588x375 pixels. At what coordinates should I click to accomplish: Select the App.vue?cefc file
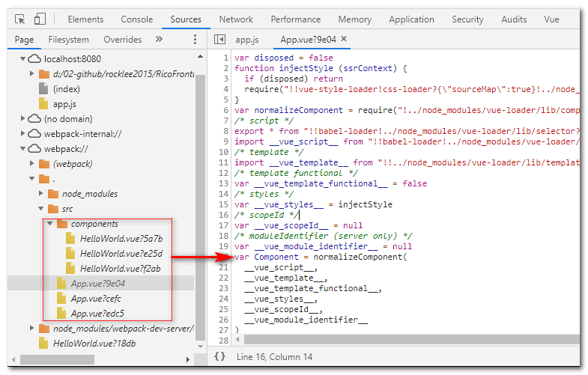point(96,299)
